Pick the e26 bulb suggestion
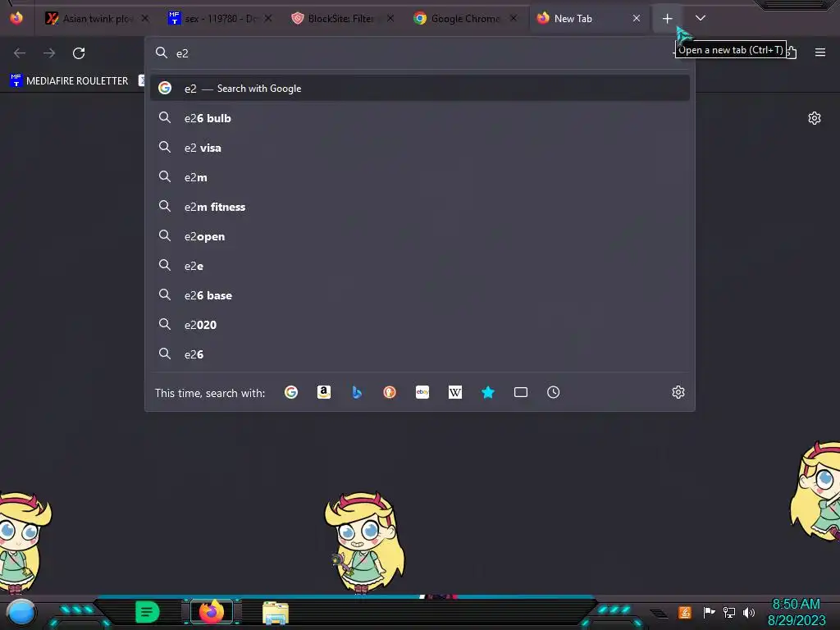840x630 pixels. pos(420,118)
